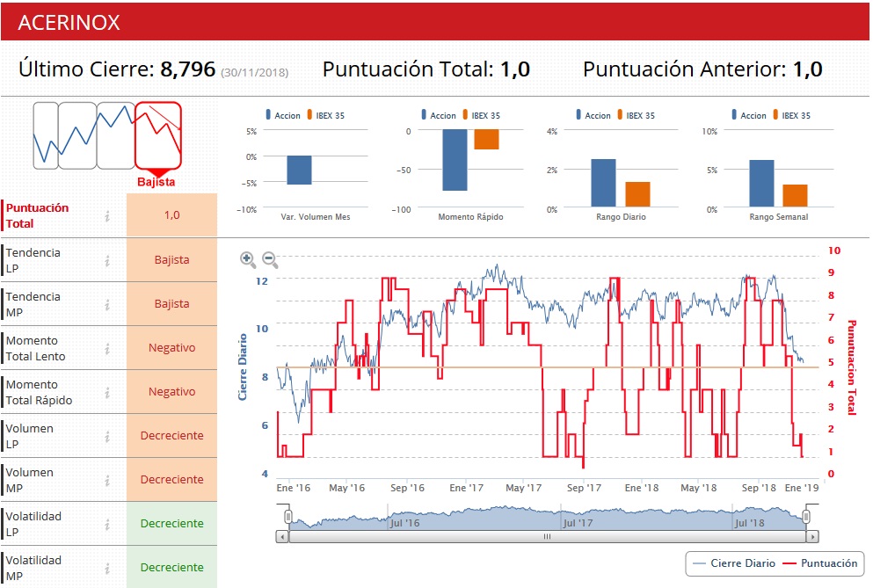Click the ACERINOX title in red header
This screenshot has height=588, width=873.
pos(69,22)
